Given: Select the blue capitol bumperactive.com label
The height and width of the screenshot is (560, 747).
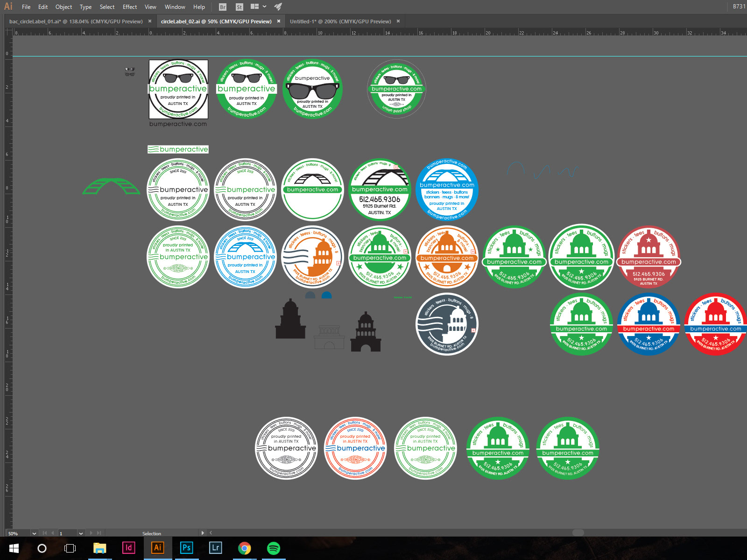Looking at the screenshot, I should pos(648,324).
